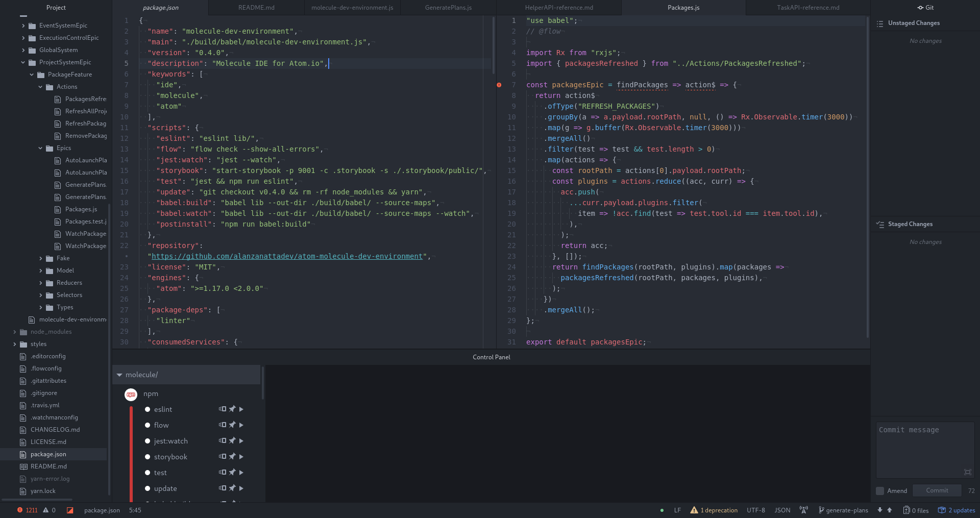980x518 pixels.
Task: Open the GitHub repository URL link
Action: (287, 256)
